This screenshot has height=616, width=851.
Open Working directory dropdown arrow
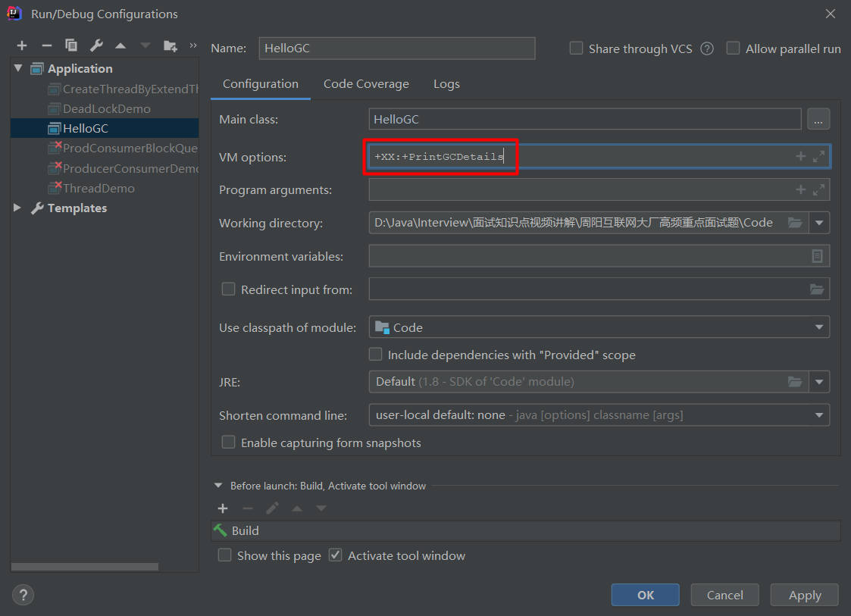click(819, 223)
